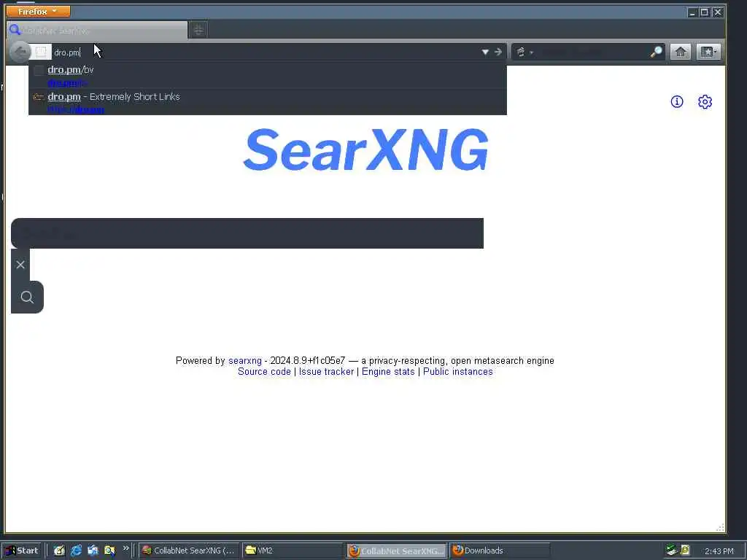This screenshot has width=747, height=560.
Task: Open the search engine selector dropdown
Action: pyautogui.click(x=525, y=52)
